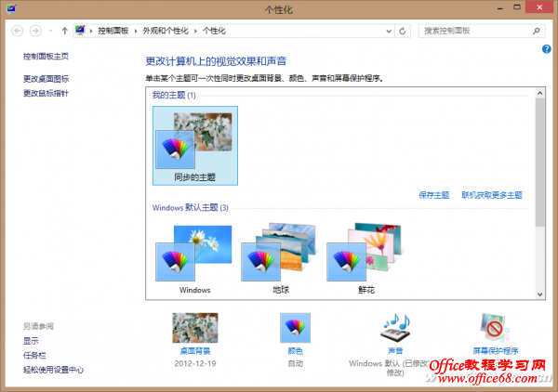Open the recent locations dropdown arrow

[50, 31]
